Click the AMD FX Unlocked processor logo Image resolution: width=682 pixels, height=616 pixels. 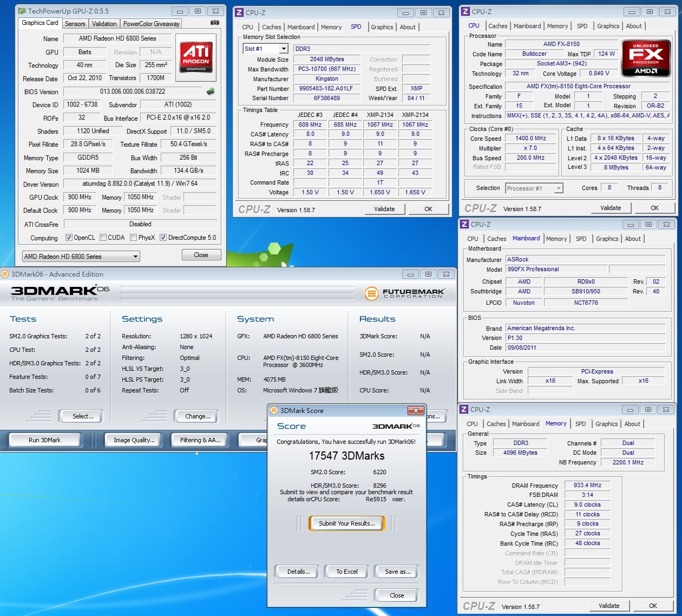646,58
